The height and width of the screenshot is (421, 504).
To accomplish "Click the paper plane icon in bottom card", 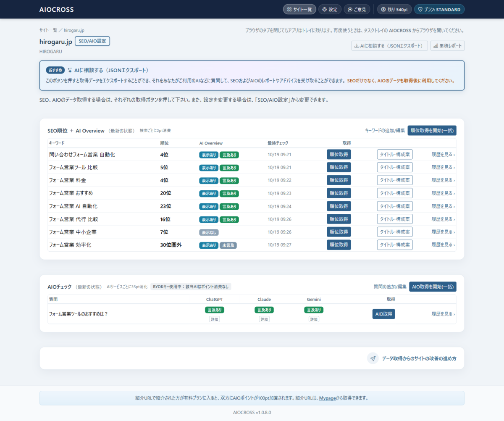I will tap(373, 358).
